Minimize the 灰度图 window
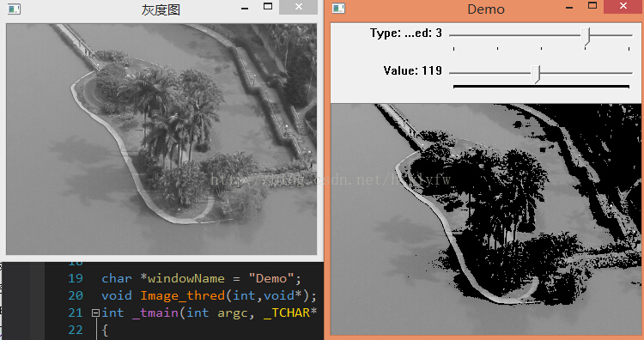The width and height of the screenshot is (644, 340). pos(245,8)
